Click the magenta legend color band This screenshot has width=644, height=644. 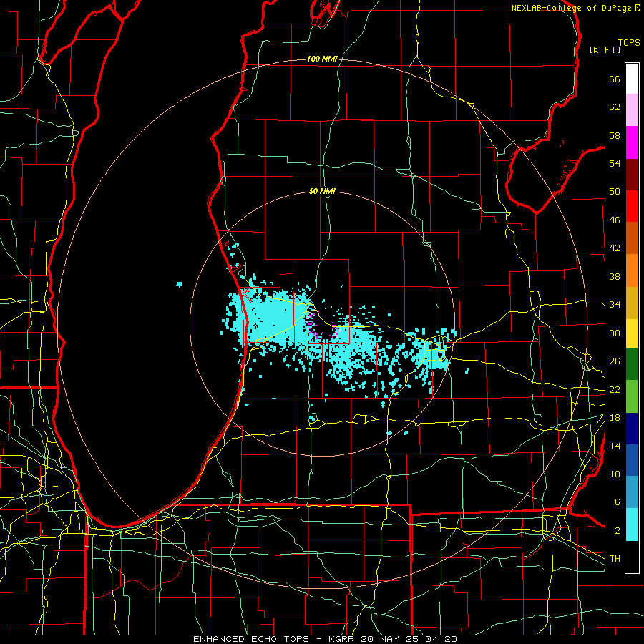[632, 142]
